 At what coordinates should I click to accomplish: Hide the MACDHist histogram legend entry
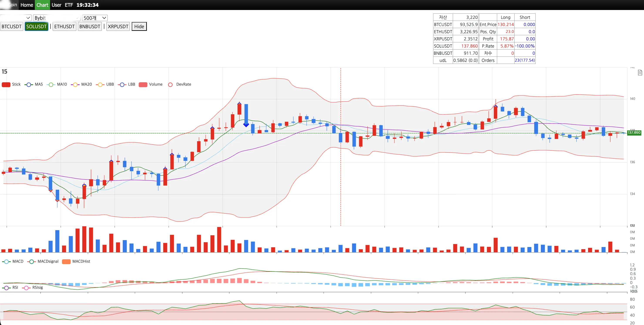click(76, 261)
